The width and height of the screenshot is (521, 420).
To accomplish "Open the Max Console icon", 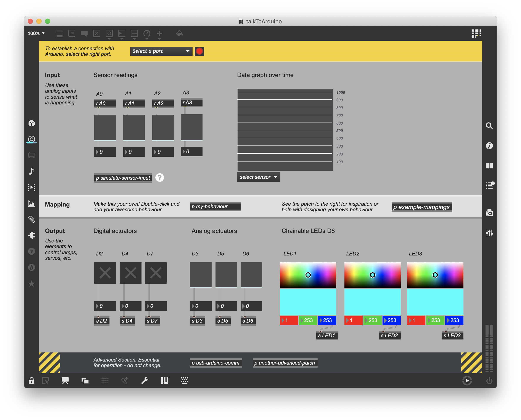I will (489, 186).
